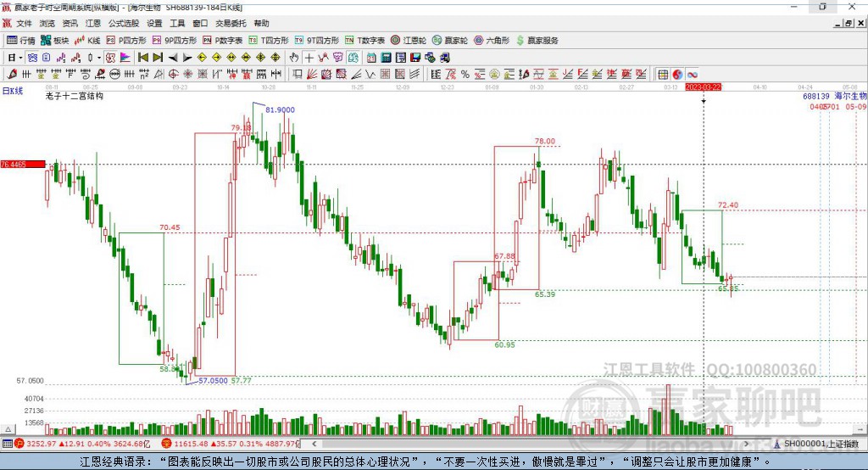Open the 浏览 menu

coord(47,23)
